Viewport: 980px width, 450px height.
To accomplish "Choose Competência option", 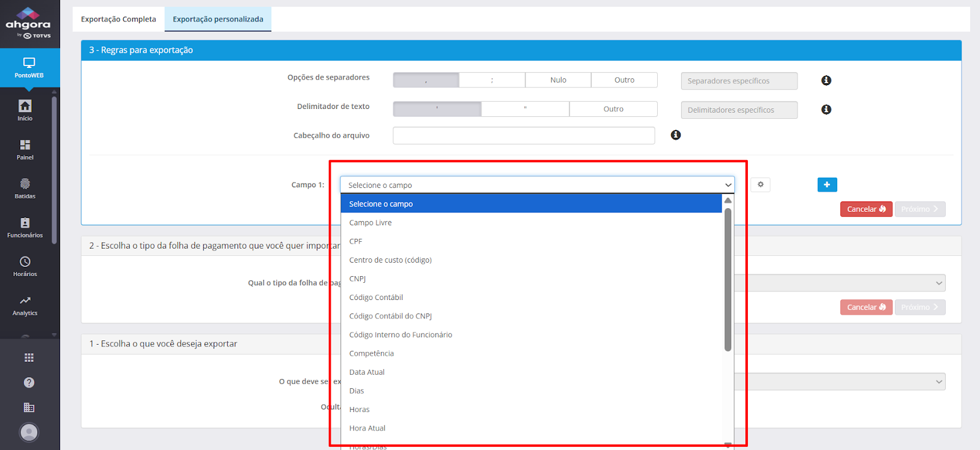I will 532,353.
